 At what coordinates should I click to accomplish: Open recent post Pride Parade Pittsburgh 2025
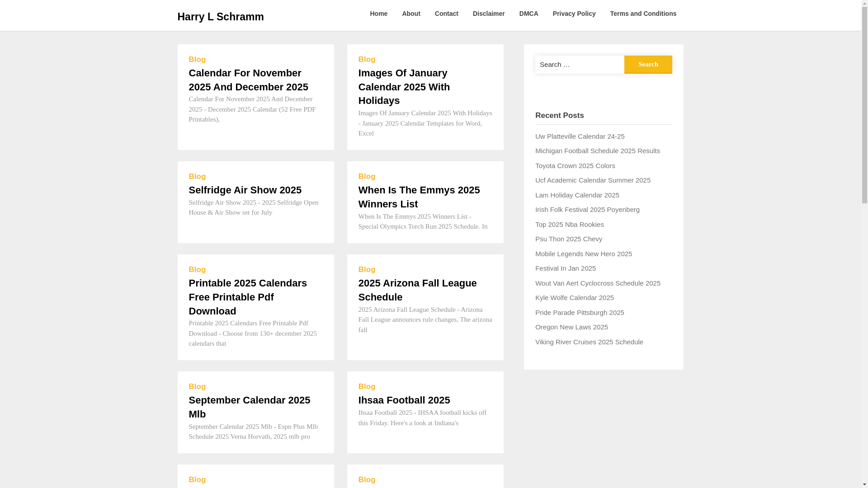pos(580,313)
